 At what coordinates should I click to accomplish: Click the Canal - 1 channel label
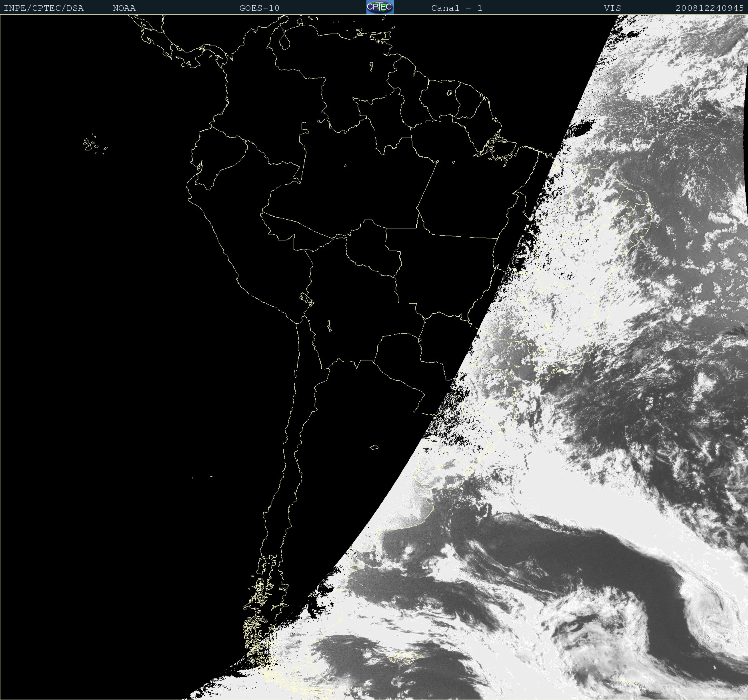[x=457, y=8]
